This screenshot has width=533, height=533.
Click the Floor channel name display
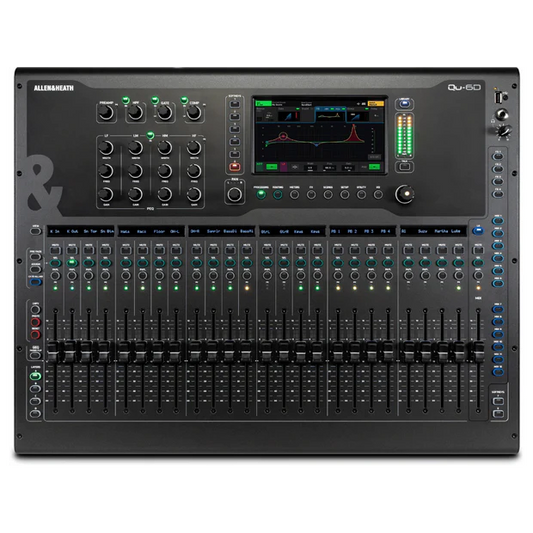point(159,231)
